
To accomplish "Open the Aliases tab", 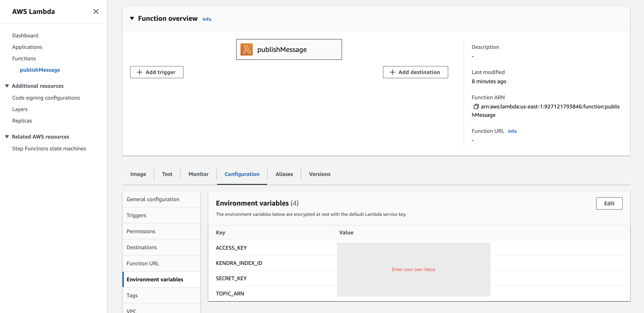I will click(284, 174).
